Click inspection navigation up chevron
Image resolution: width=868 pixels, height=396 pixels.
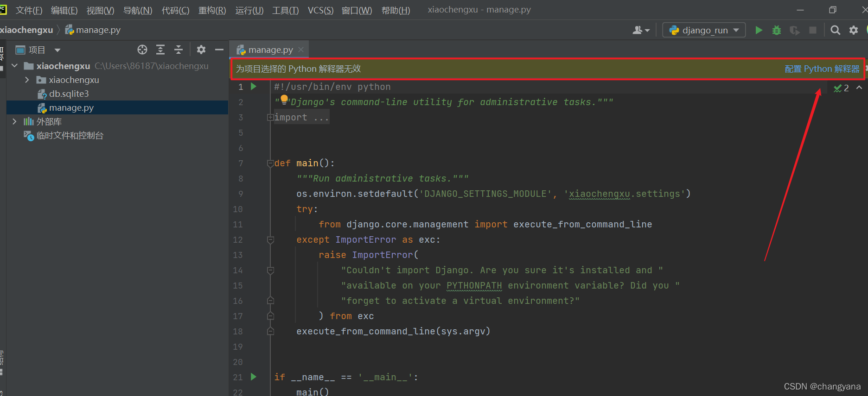pyautogui.click(x=859, y=88)
